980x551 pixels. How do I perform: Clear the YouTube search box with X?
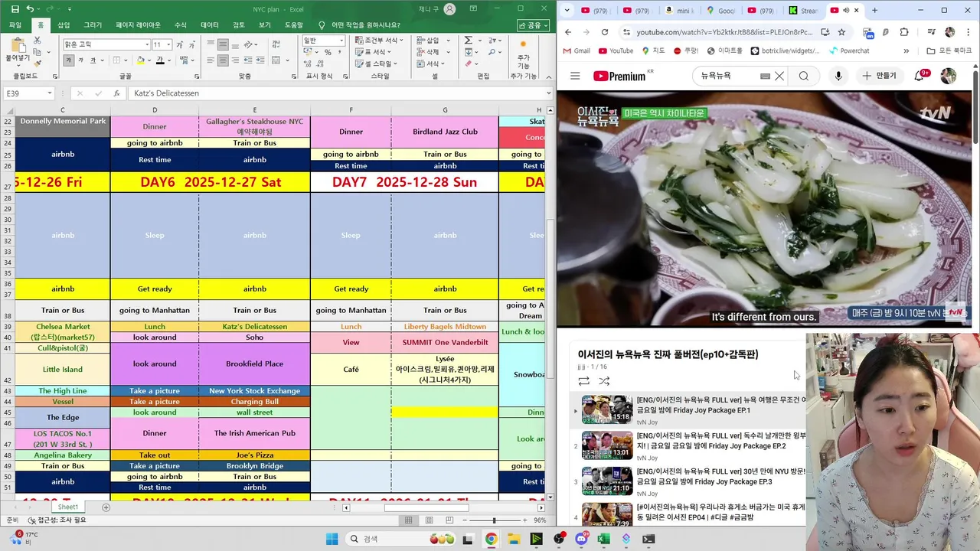tap(779, 76)
